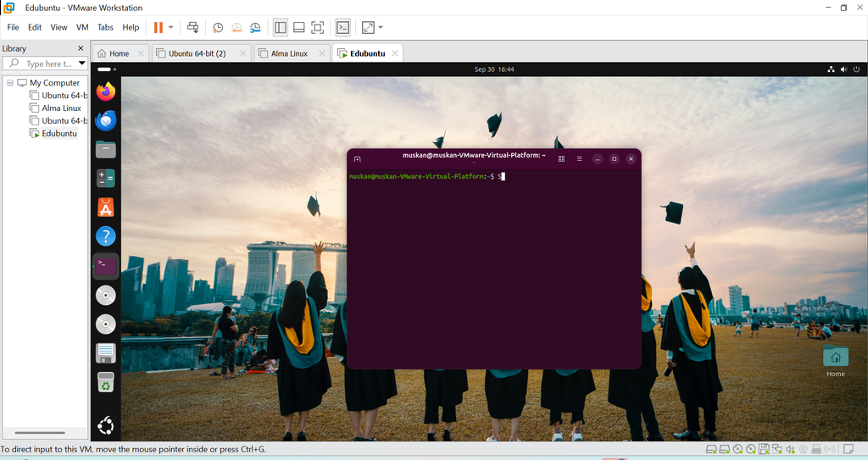The image size is (868, 460).
Task: Click the terminal tab overview grid button
Action: (561, 159)
